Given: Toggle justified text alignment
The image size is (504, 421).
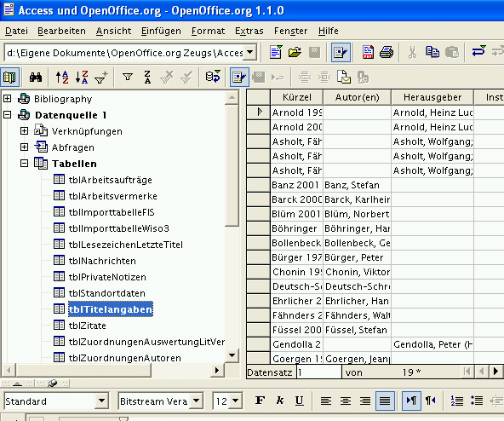Looking at the screenshot, I should (x=385, y=401).
